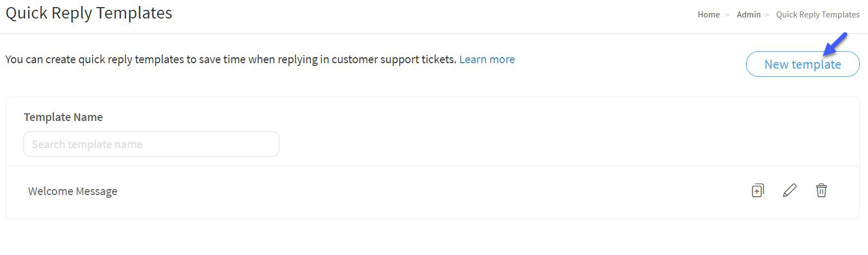868x255 pixels.
Task: Delete the Welcome Message template via trash icon
Action: tap(821, 191)
